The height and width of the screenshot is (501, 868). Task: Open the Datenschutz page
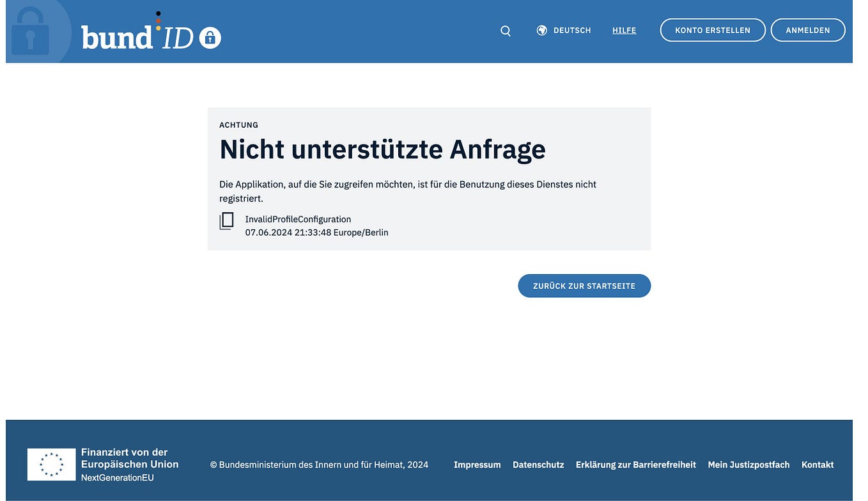[x=538, y=465]
